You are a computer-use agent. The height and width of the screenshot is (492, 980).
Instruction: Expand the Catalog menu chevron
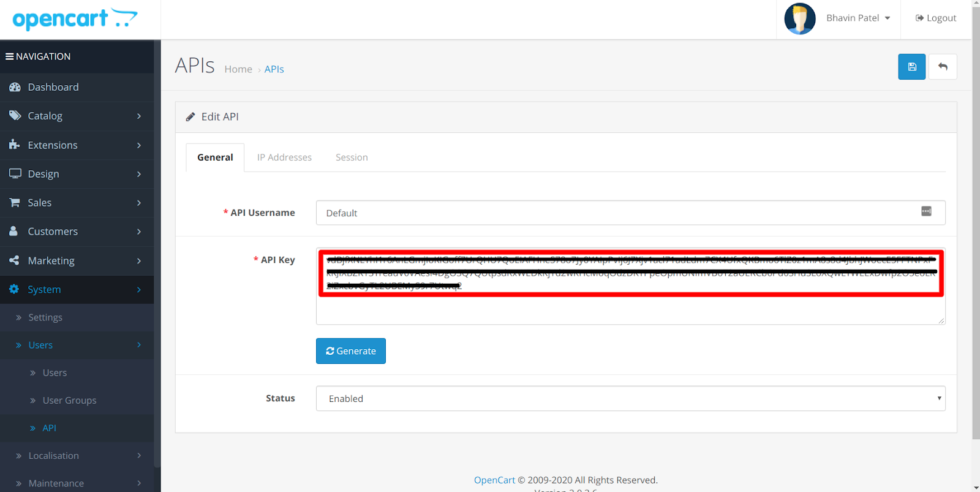pos(139,116)
